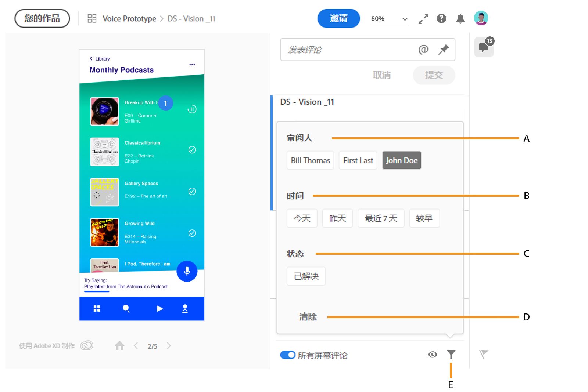Open the notifications bell
The width and height of the screenshot is (588, 392).
460,18
